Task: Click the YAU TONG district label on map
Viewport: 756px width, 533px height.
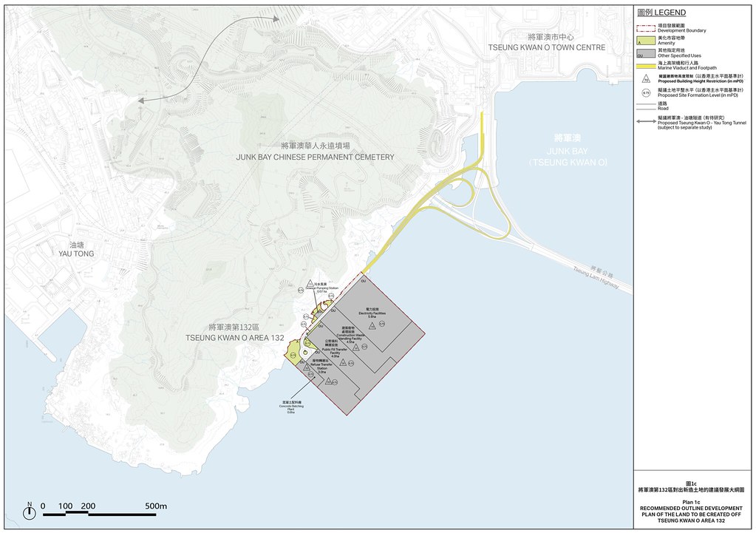Action: pyautogui.click(x=76, y=254)
